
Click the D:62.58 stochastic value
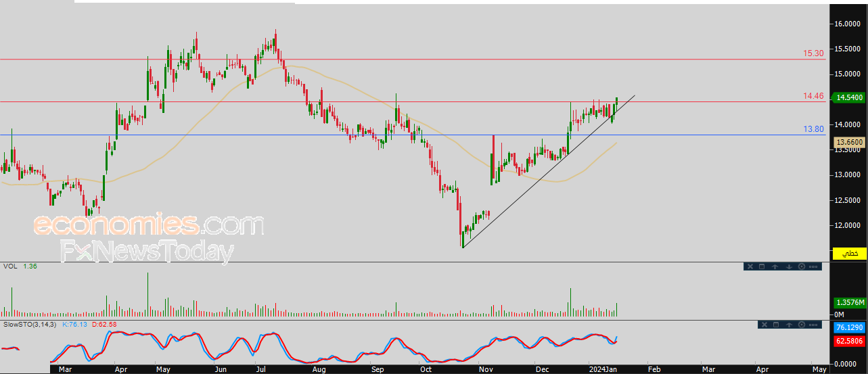105,325
